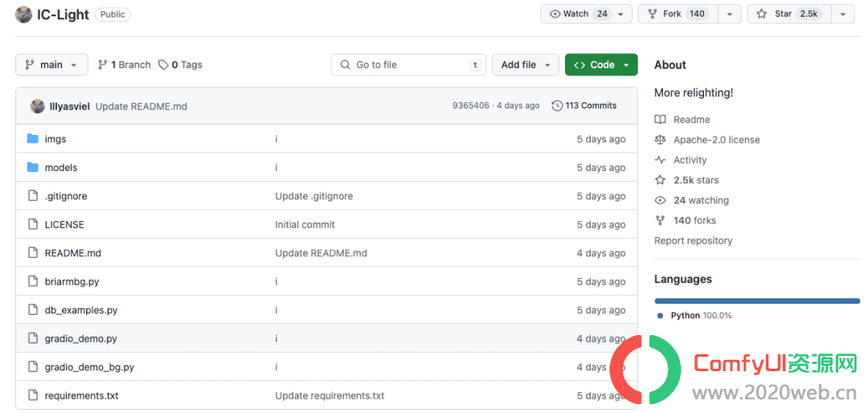
Task: Click the db_examples.py file icon
Action: (x=33, y=309)
